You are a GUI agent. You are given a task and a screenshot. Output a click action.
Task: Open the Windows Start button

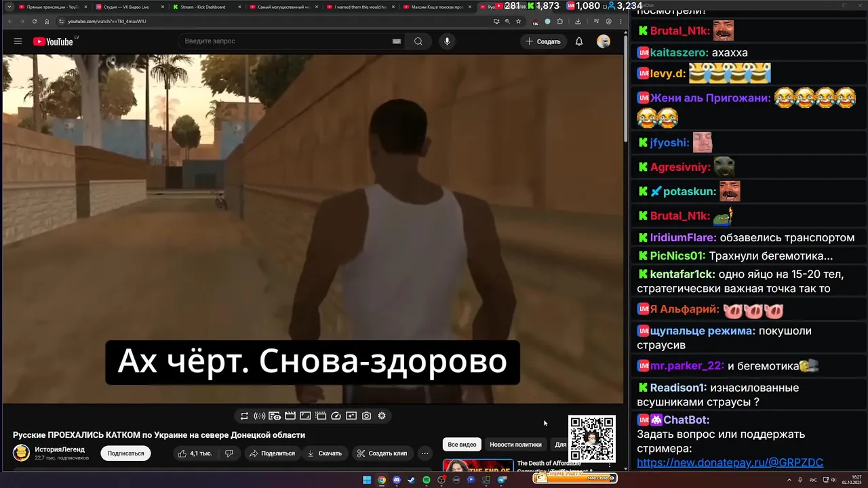(367, 480)
